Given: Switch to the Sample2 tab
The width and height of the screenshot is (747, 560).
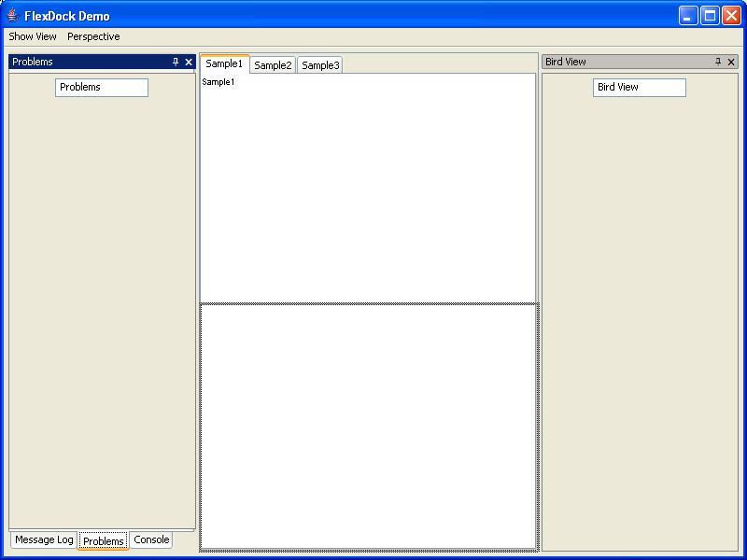Looking at the screenshot, I should coord(273,65).
